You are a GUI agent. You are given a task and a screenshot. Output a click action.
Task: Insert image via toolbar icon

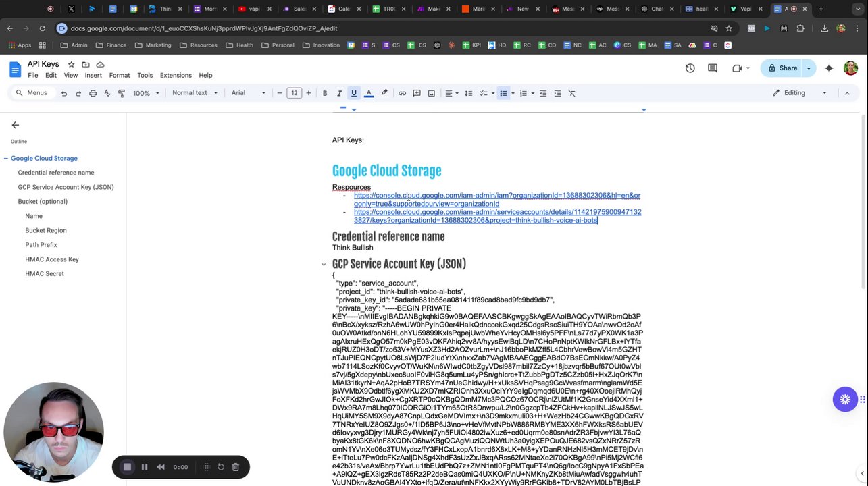point(431,93)
